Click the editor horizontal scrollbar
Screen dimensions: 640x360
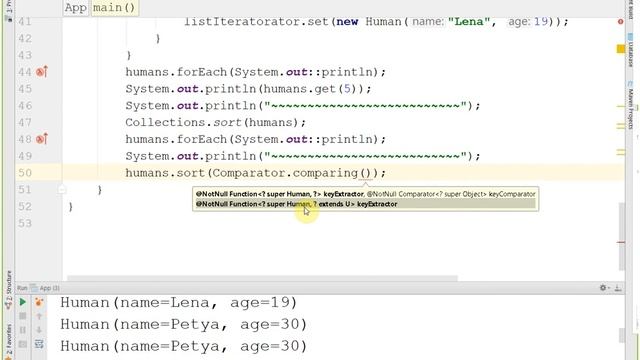[262, 278]
